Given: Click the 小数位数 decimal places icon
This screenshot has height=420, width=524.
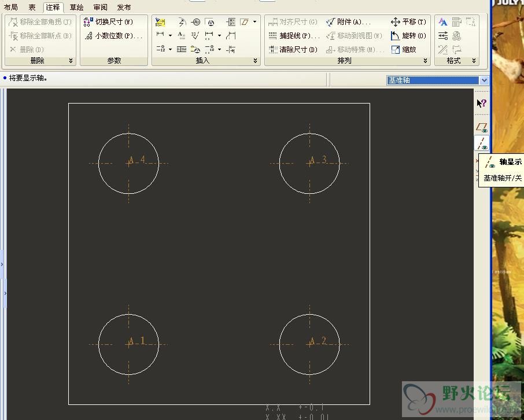Looking at the screenshot, I should coord(88,36).
